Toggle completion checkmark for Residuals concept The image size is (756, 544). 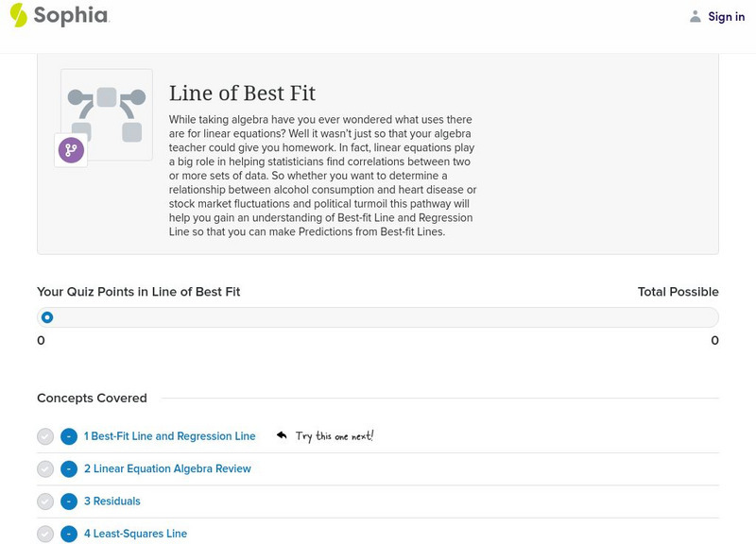tap(45, 501)
